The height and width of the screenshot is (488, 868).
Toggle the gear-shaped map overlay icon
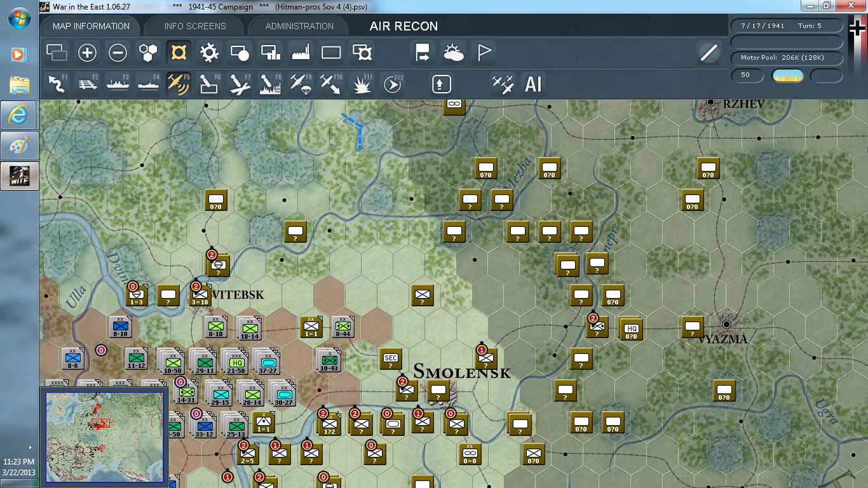pos(209,53)
